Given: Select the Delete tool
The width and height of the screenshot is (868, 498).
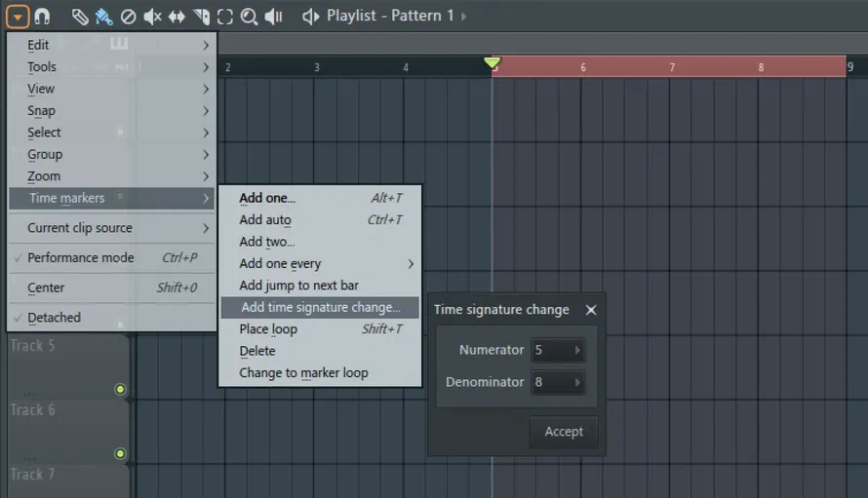Looking at the screenshot, I should [x=128, y=18].
